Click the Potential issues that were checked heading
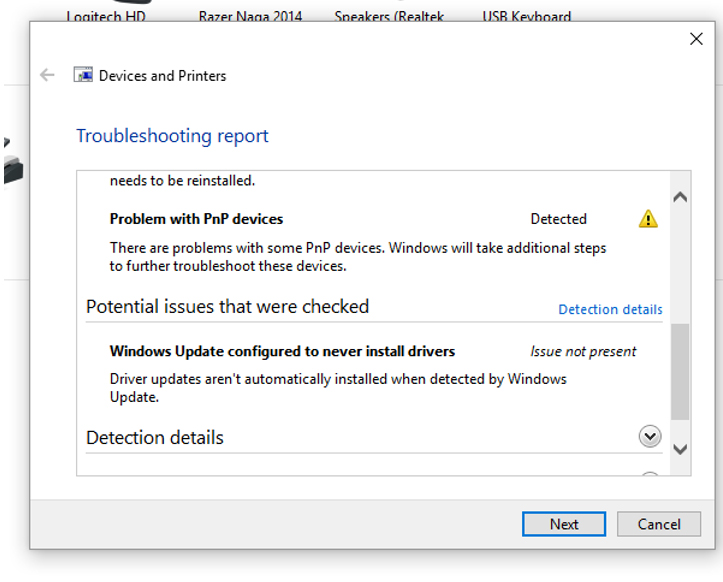The image size is (723, 582). pyautogui.click(x=227, y=307)
